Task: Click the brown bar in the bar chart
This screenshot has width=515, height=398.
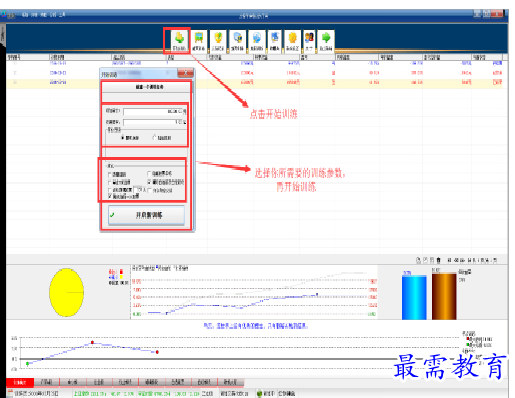Action: (444, 296)
